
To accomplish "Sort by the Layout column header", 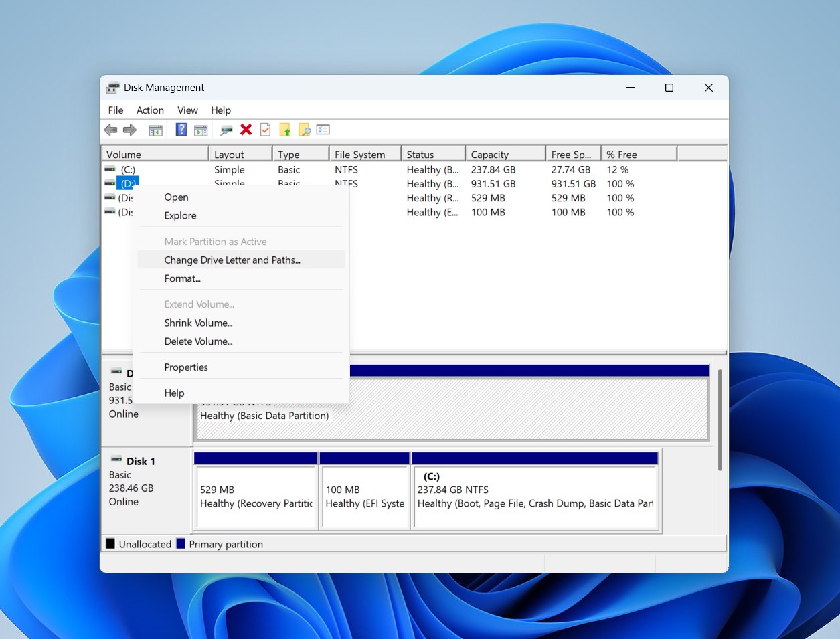I will tap(240, 154).
